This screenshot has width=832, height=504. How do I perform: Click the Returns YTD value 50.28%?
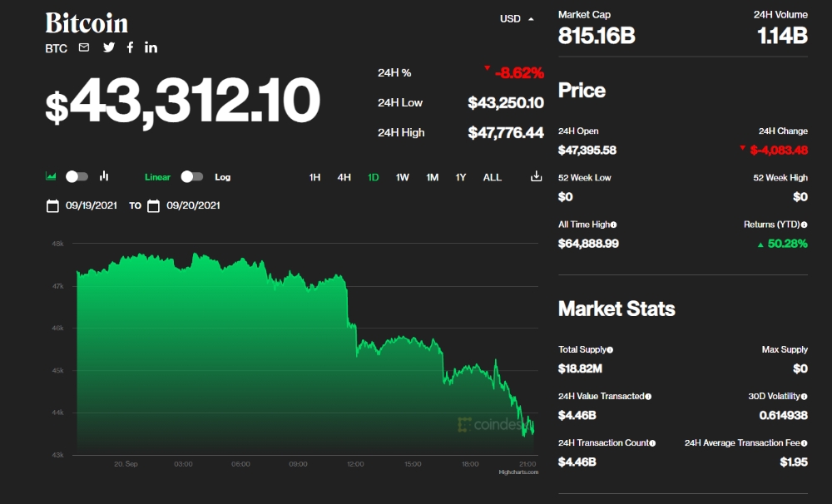[787, 244]
